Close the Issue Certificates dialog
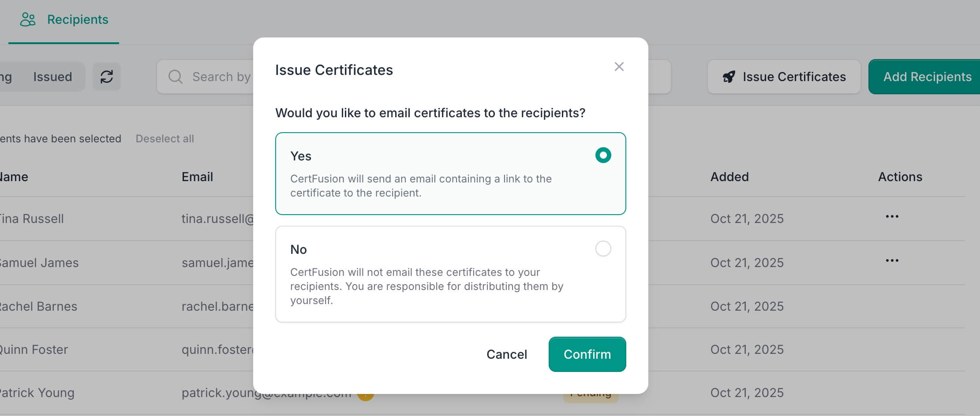This screenshot has height=416, width=980. pyautogui.click(x=619, y=67)
